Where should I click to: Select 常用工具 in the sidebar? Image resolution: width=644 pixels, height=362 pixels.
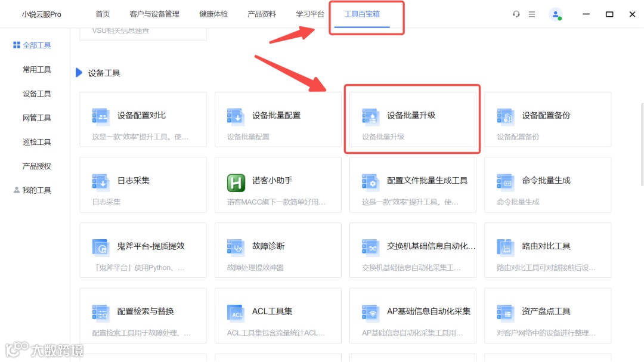(x=36, y=69)
